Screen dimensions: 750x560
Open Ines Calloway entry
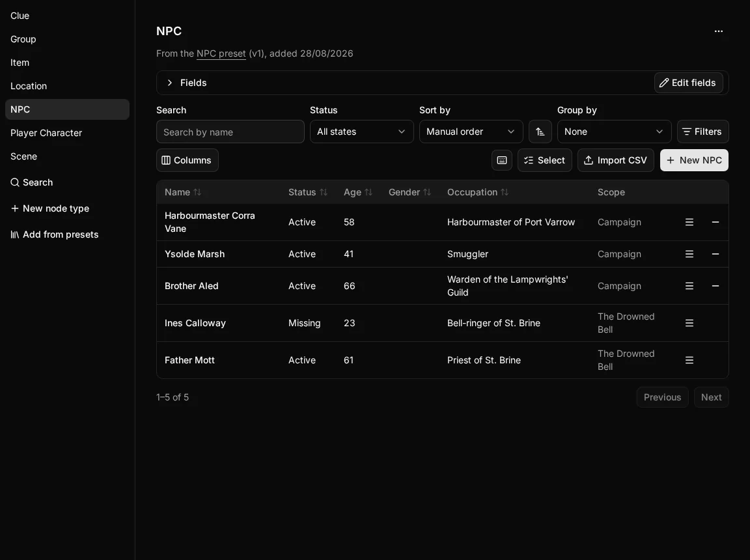195,323
